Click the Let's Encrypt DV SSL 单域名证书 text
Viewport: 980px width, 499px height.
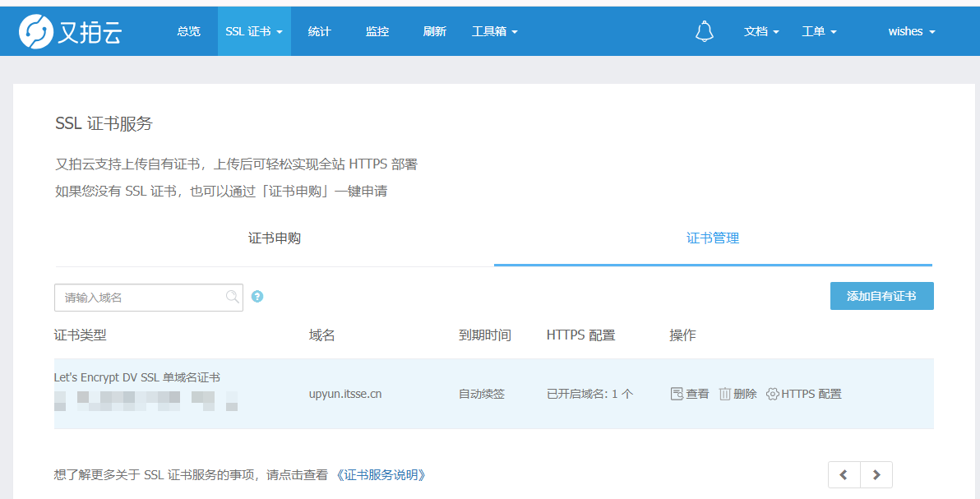coord(136,377)
